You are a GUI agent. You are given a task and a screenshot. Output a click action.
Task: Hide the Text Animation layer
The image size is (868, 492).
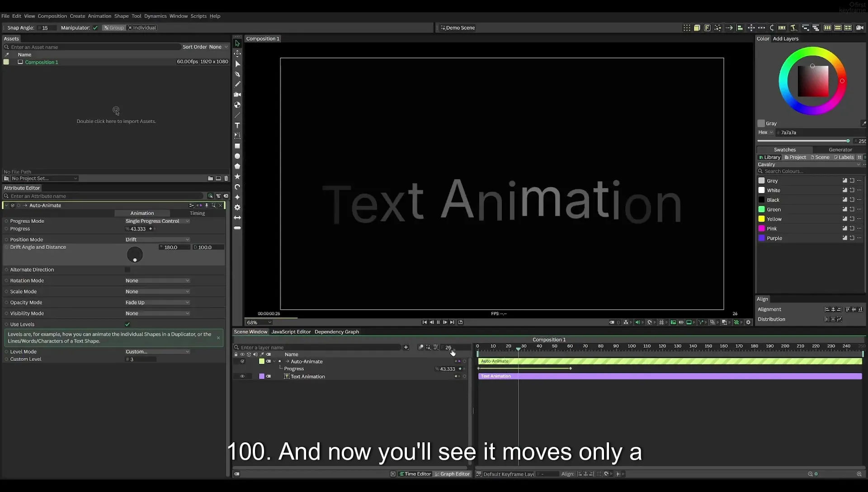pos(242,376)
